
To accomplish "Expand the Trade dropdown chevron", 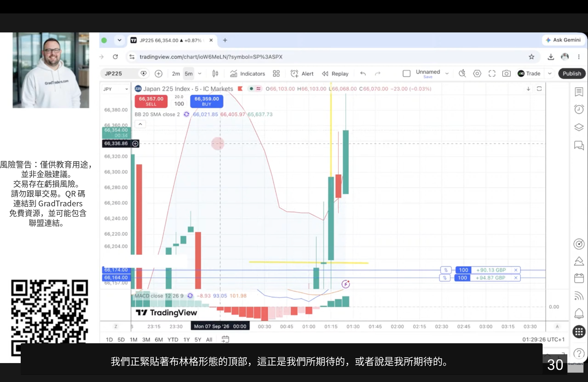I will [x=550, y=74].
